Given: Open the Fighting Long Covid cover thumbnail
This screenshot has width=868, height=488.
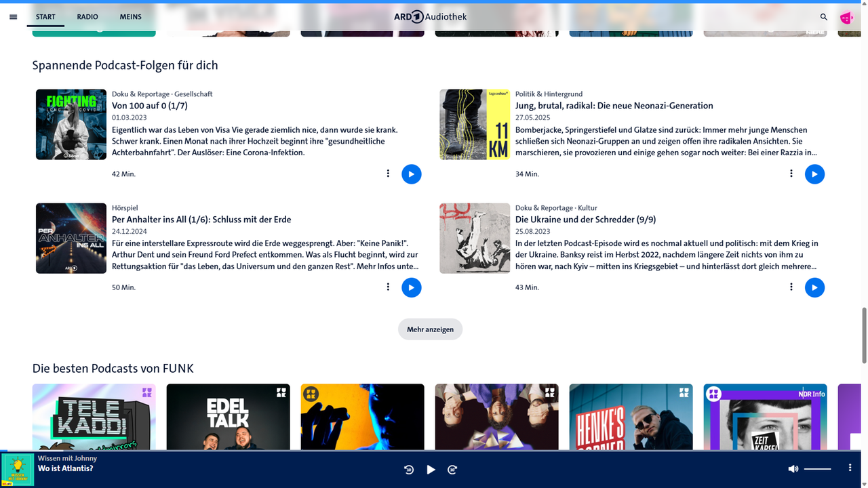Looking at the screenshot, I should tap(71, 125).
